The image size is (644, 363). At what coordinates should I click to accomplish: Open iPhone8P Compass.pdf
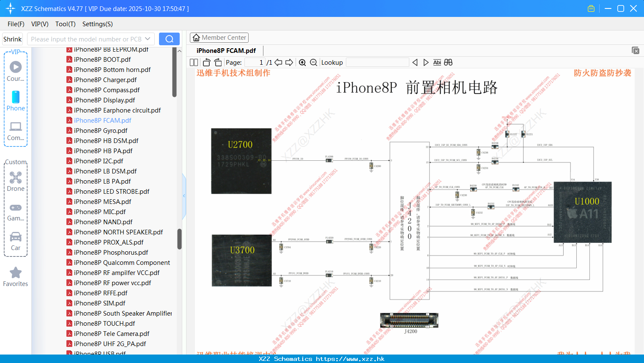click(x=107, y=90)
